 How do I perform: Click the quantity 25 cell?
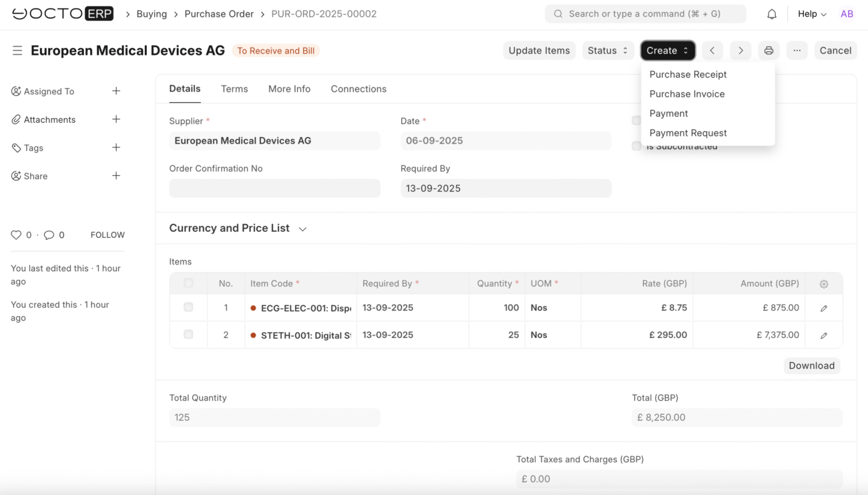click(x=497, y=335)
